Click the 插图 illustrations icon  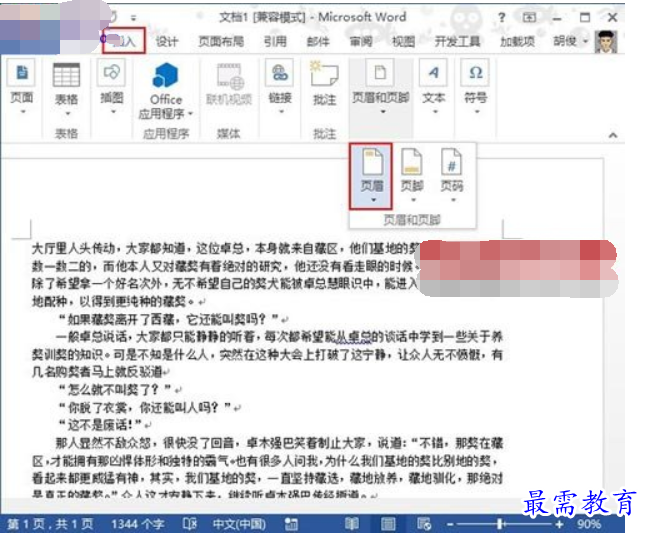point(111,72)
